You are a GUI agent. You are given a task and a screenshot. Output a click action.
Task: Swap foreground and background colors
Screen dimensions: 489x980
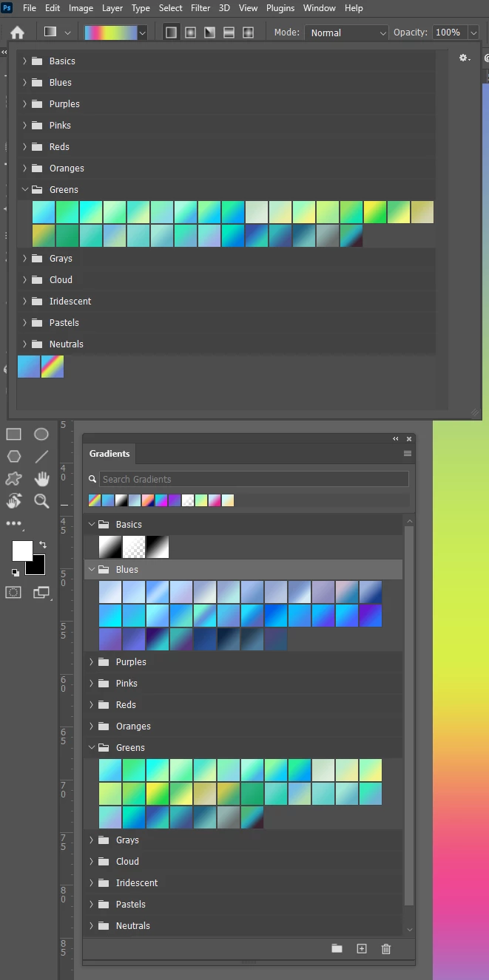(43, 544)
